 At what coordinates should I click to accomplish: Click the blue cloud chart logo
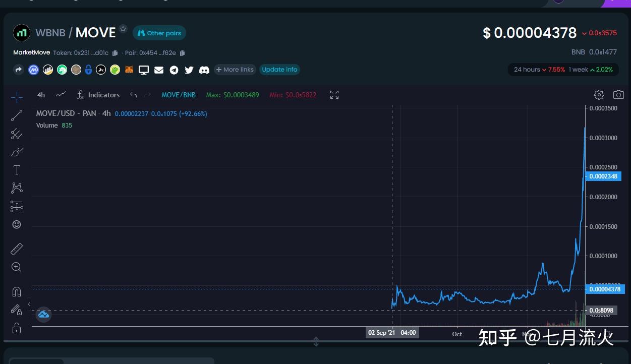[43, 315]
